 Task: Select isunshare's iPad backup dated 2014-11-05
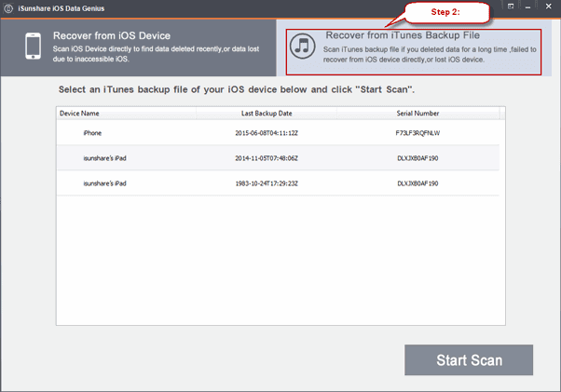[278, 158]
